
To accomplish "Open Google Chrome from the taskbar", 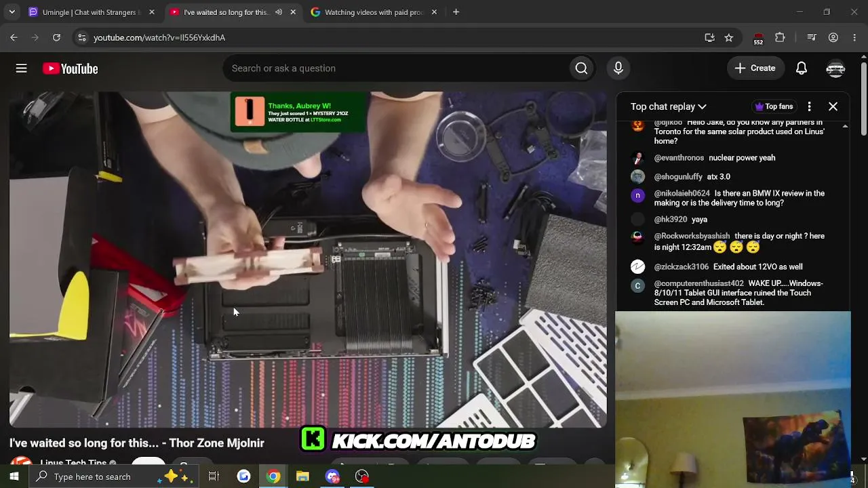I will (273, 476).
